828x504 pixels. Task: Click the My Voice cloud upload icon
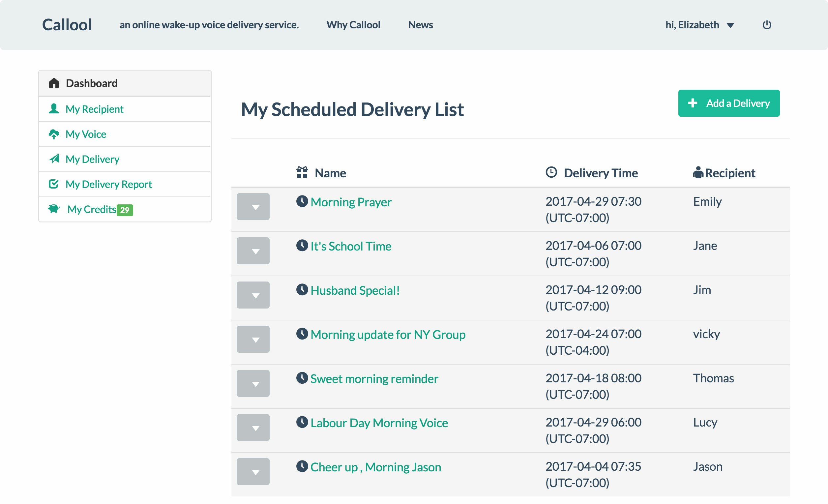[54, 134]
